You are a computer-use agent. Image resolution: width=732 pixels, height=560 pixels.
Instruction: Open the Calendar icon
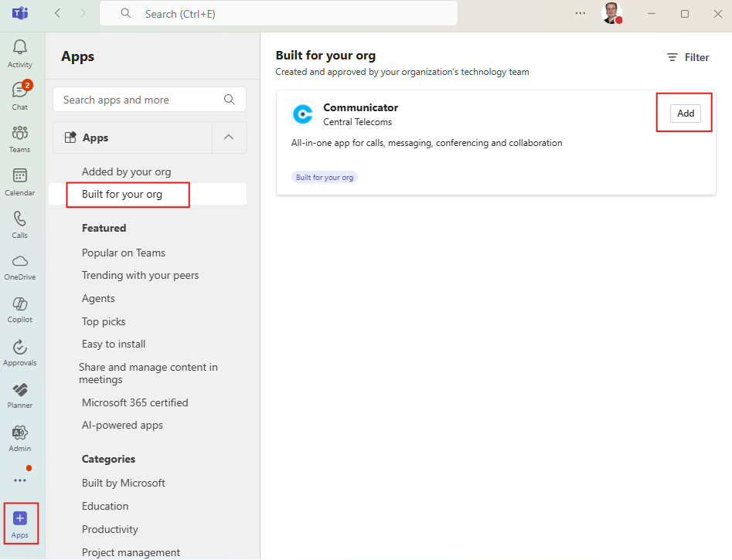click(x=20, y=181)
